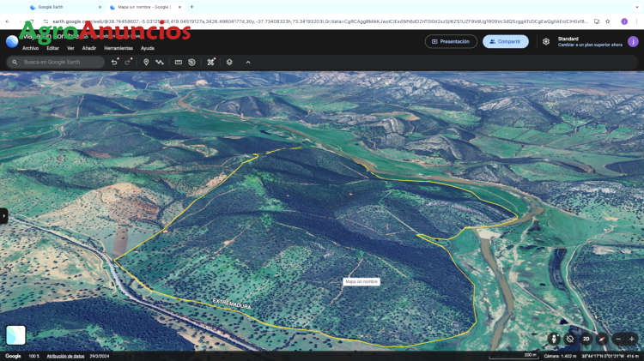Open the measure distance ruler tool
The height and width of the screenshot is (361, 644).
pyautogui.click(x=179, y=62)
